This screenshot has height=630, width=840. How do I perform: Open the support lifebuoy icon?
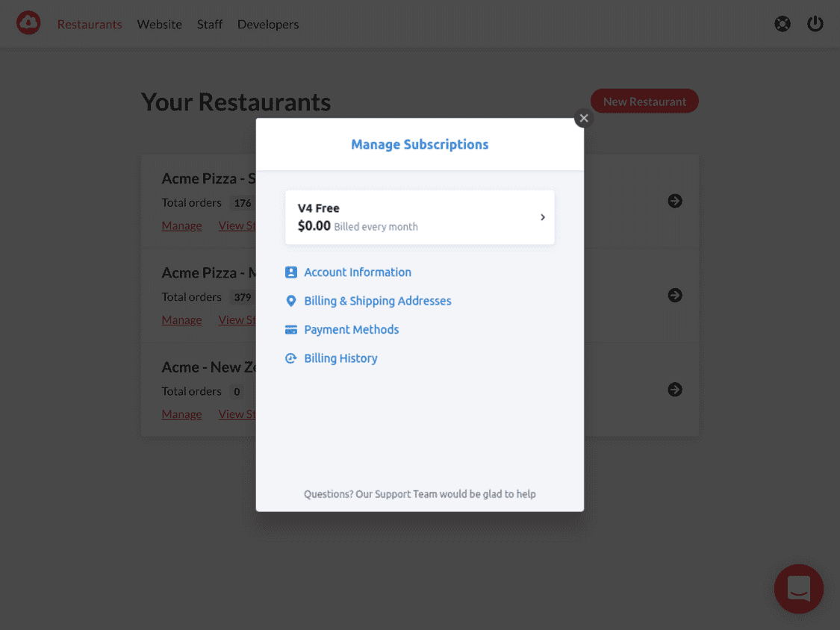[x=783, y=24]
